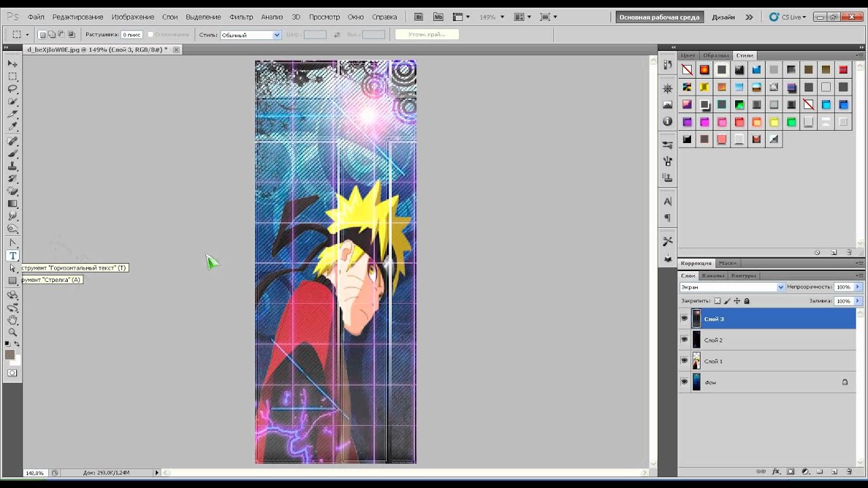This screenshot has height=488, width=868.
Task: Open the History panel icon
Action: pos(668,65)
